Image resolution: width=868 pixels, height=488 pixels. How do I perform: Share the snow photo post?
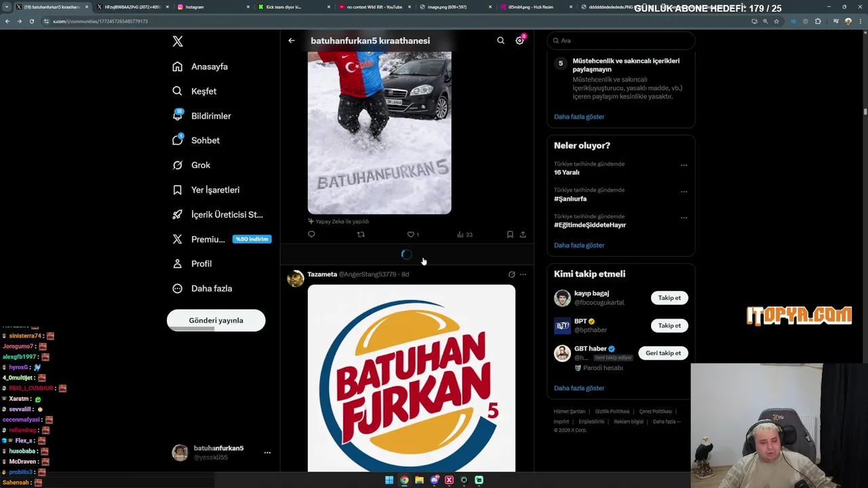coord(523,235)
